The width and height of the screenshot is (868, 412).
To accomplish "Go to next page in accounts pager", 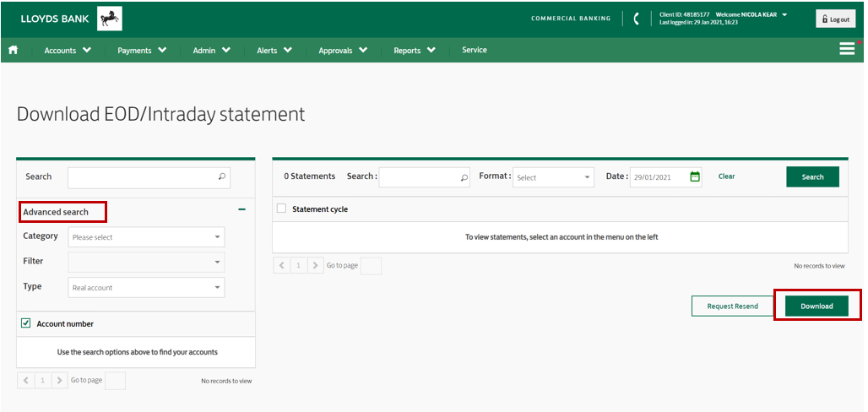I will point(59,381).
